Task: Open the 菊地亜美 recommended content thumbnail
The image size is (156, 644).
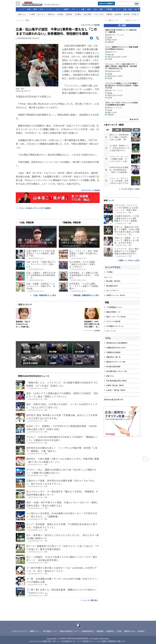Action: point(24,314)
